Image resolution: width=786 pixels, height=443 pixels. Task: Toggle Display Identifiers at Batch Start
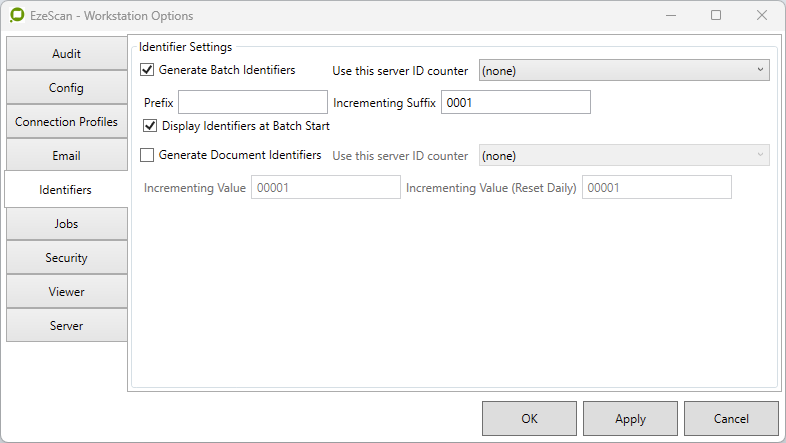(x=151, y=126)
